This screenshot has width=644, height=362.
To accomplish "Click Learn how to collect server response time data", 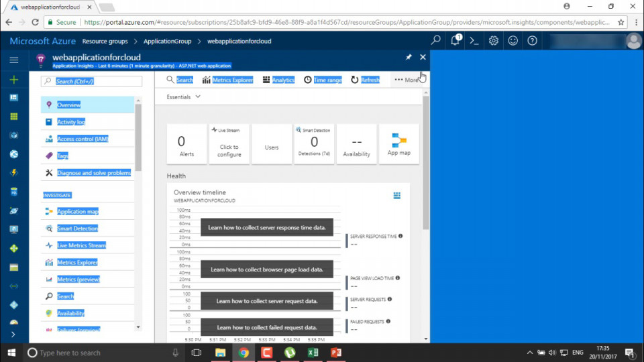I will pyautogui.click(x=267, y=227).
